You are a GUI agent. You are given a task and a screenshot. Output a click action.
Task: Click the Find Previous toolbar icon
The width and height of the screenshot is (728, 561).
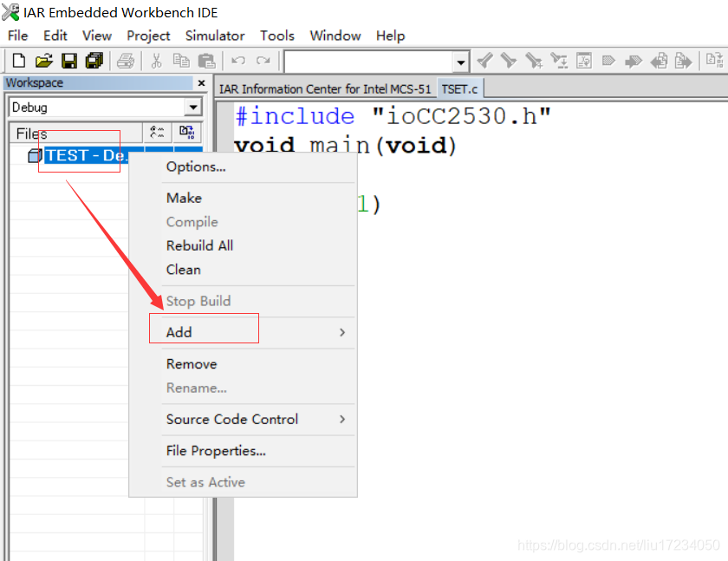point(509,61)
